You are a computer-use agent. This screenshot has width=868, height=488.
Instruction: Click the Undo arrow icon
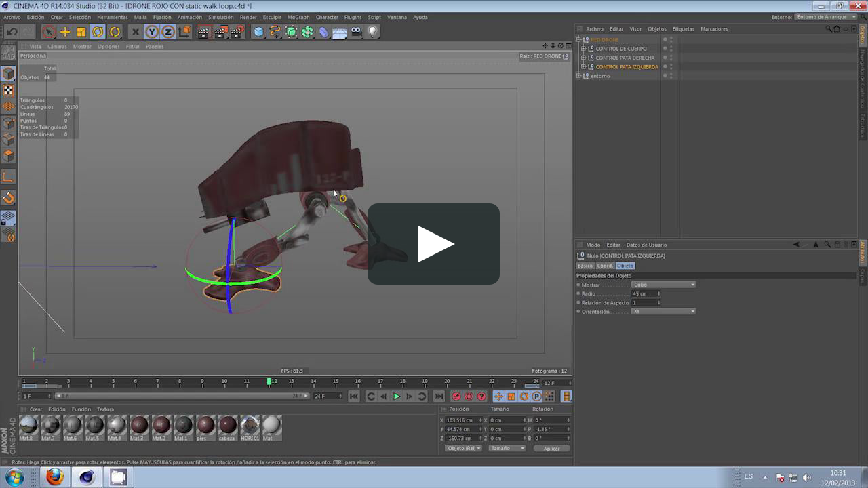pos(12,32)
